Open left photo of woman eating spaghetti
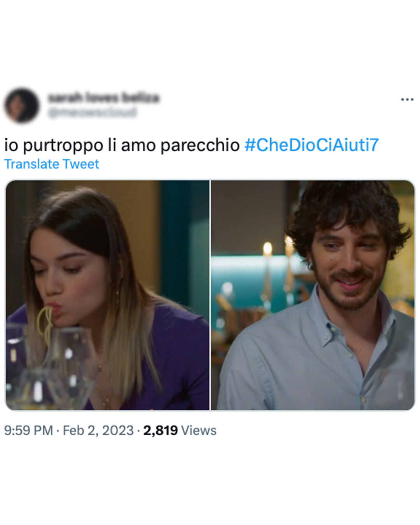Image resolution: width=420 pixels, height=525 pixels. click(107, 295)
